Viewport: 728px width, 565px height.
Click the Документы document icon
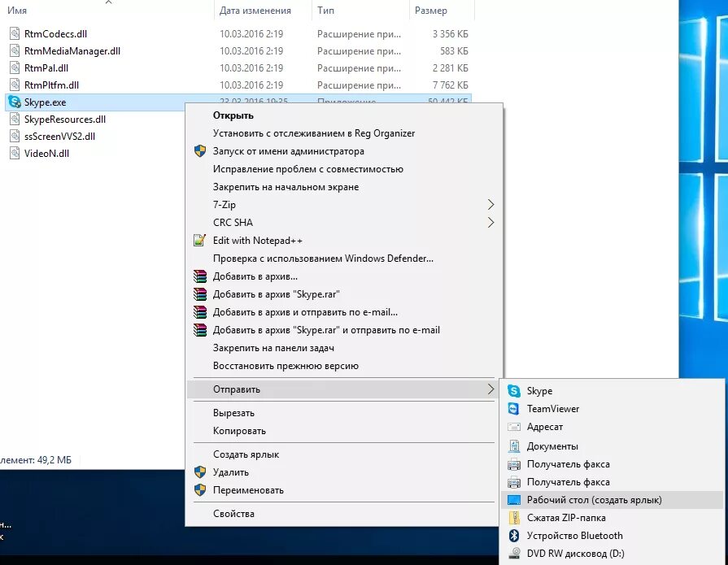tap(514, 445)
